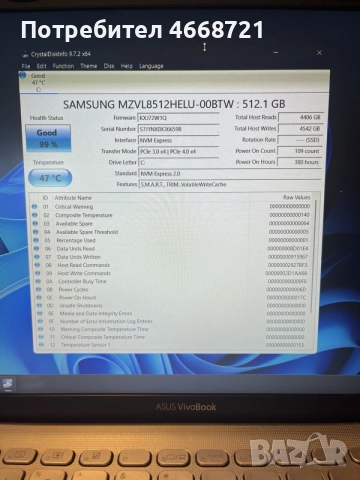Click the Attribute Name column header
The image size is (360, 480).
click(73, 198)
